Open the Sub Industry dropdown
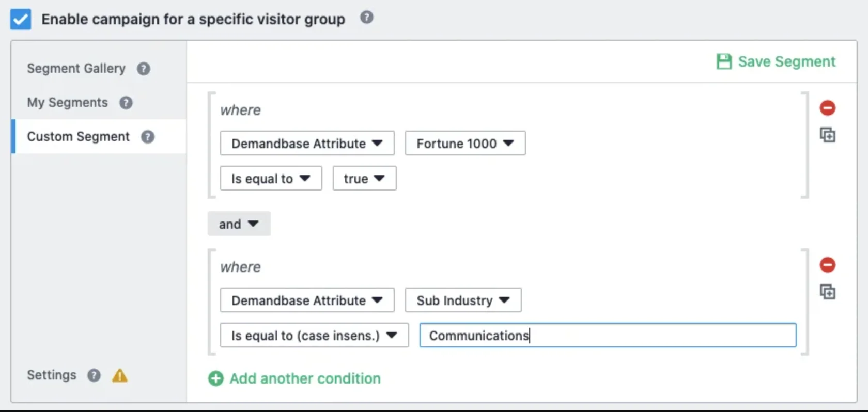 click(x=463, y=300)
